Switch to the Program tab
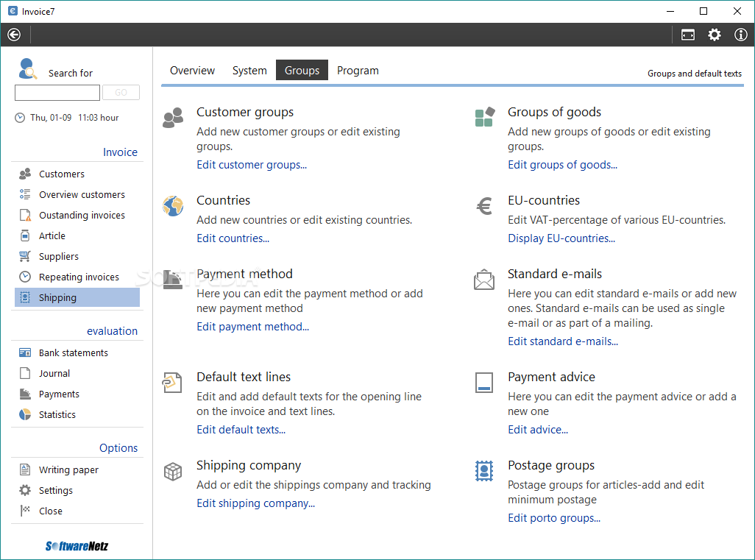Screen dimensions: 755x560 [x=358, y=71]
